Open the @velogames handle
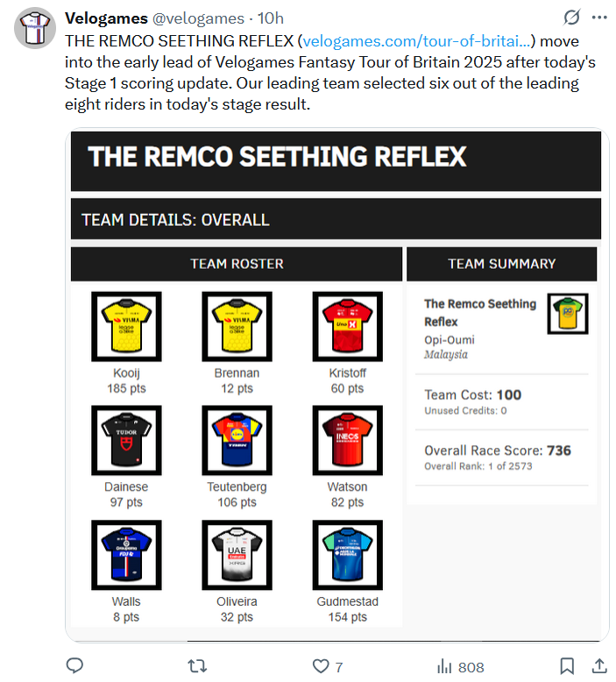This screenshot has width=616, height=682. point(197,18)
